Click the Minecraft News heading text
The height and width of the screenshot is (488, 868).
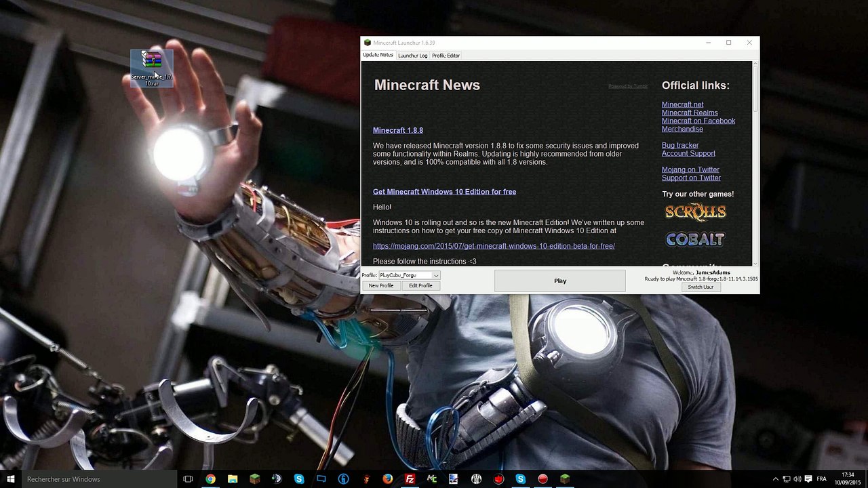[427, 85]
